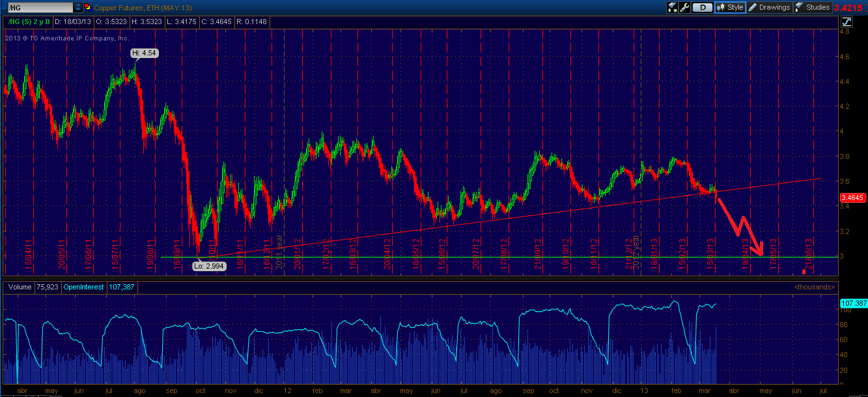Image resolution: width=868 pixels, height=397 pixels.
Task: Click the '<thousands>' units label
Action: tap(814, 287)
